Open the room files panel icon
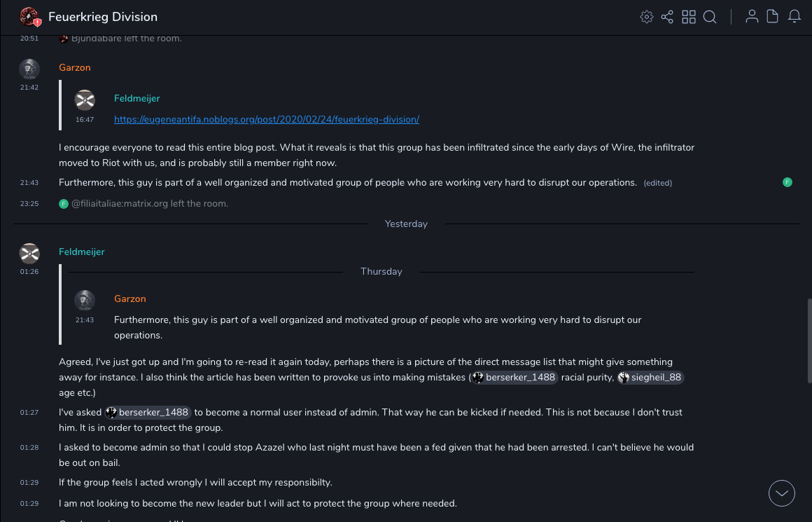This screenshot has width=812, height=522. (x=772, y=17)
